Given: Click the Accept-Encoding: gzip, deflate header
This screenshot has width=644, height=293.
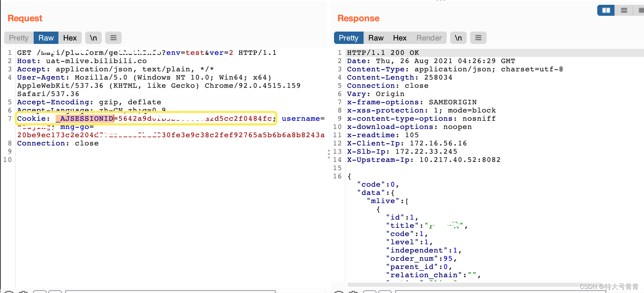Looking at the screenshot, I should click(x=89, y=102).
